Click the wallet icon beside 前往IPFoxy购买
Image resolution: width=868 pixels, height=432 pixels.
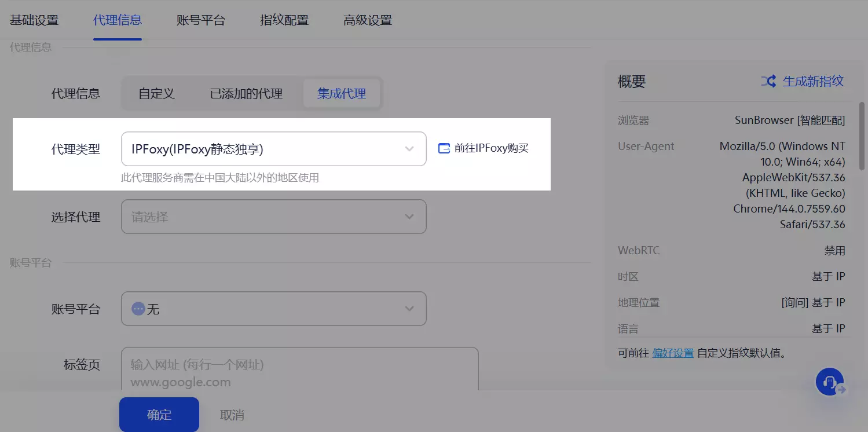(444, 148)
